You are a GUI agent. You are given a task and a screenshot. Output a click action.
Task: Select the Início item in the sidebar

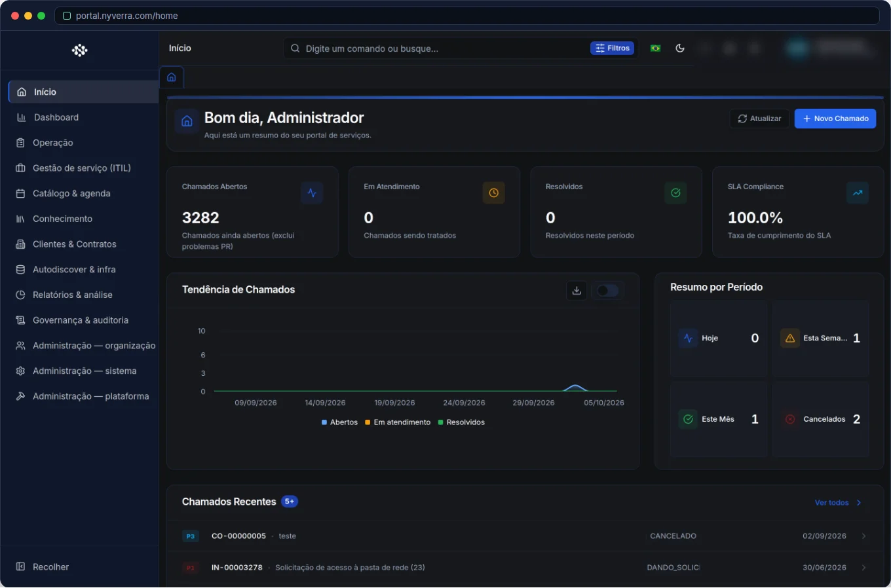click(83, 92)
